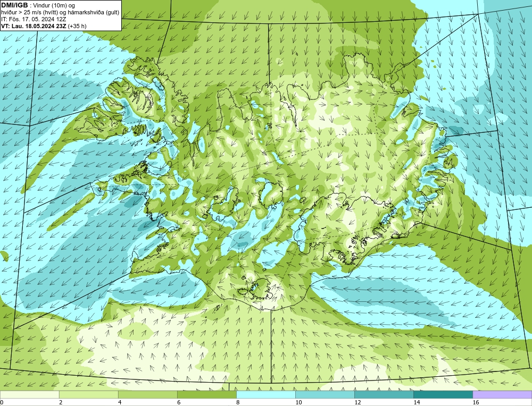Click the 'hviður > 25 m/s (hvítt)' line

click(29, 13)
